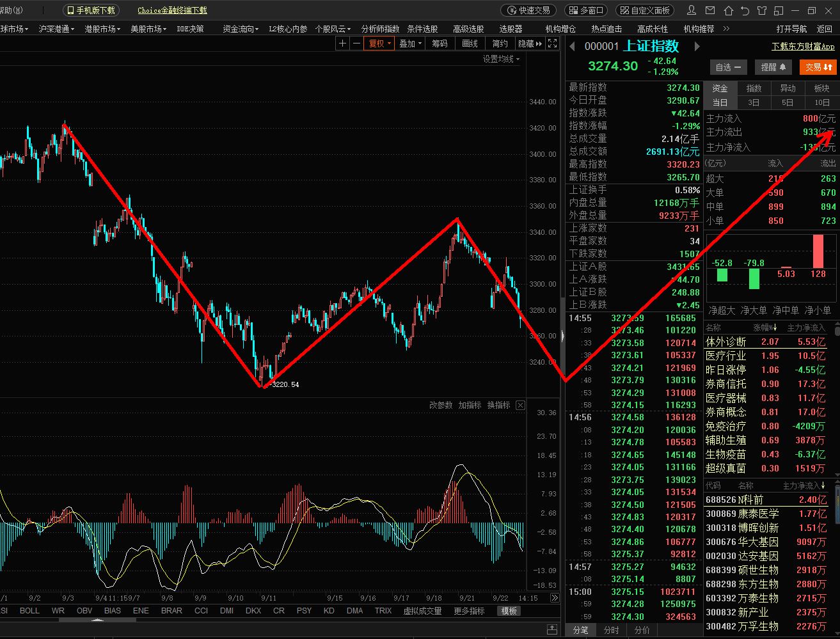This screenshot has height=639, width=840.
Task: Open the mail message icon
Action: 710,10
